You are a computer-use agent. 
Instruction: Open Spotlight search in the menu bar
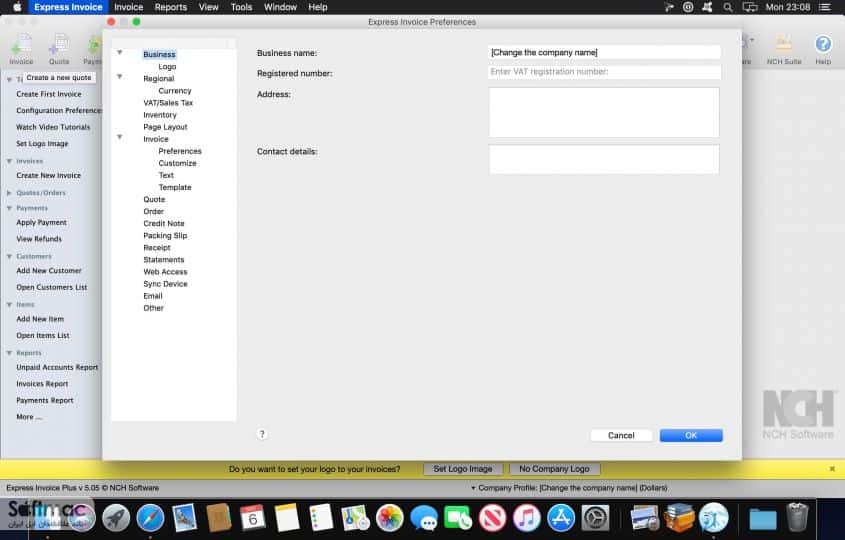(728, 7)
